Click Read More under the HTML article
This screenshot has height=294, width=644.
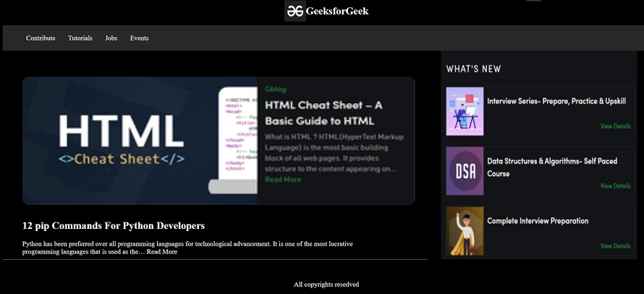tap(283, 180)
